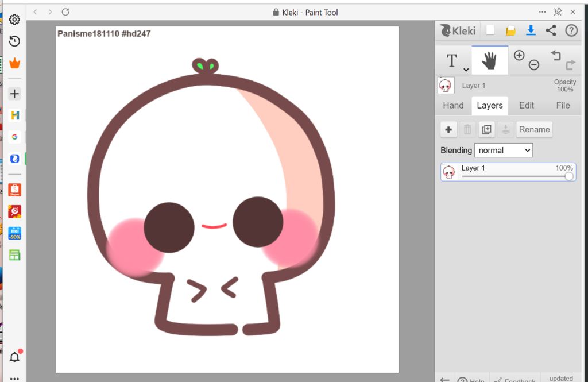The width and height of the screenshot is (588, 382).
Task: Open the red target app in sidebar
Action: pos(14,211)
